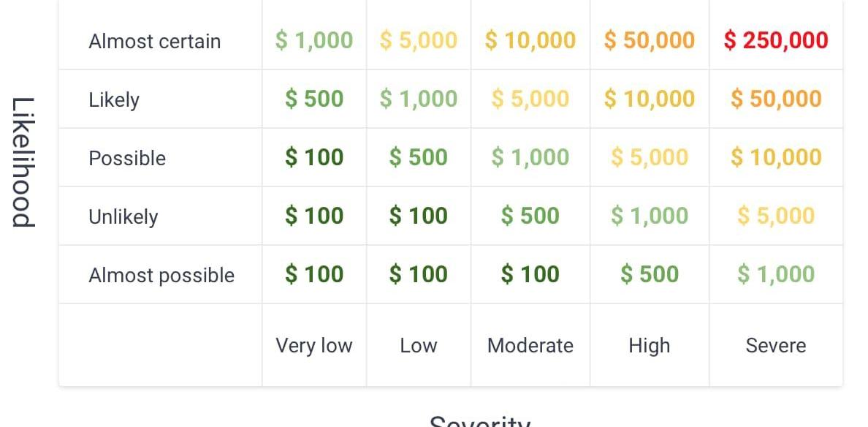Click $10,000 in the Almost certain row
This screenshot has height=427, width=868.
(x=530, y=40)
